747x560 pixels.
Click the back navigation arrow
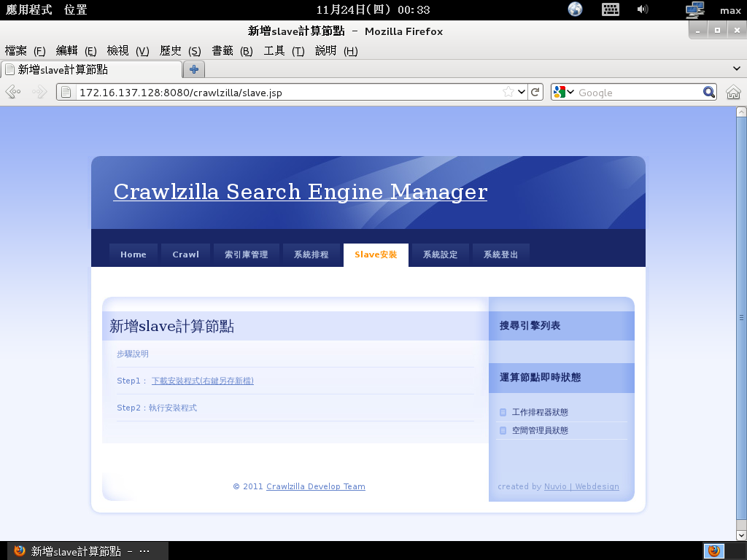(x=13, y=93)
